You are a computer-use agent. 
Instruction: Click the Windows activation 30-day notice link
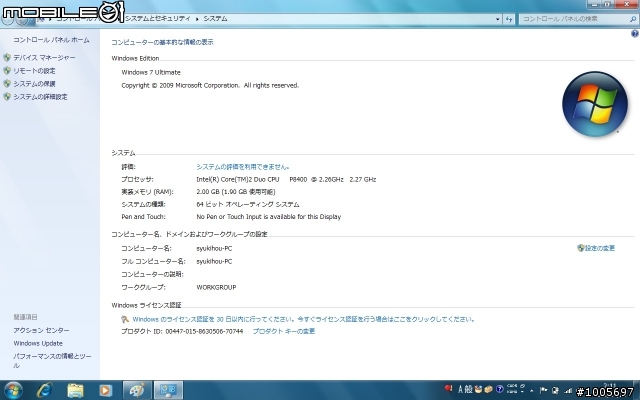304,319
